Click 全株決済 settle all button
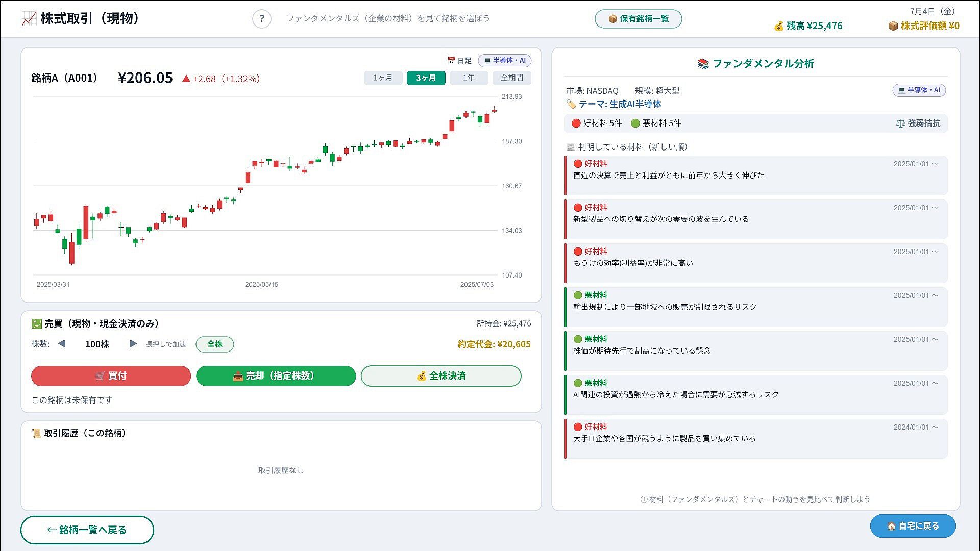The height and width of the screenshot is (551, 980). pyautogui.click(x=441, y=376)
